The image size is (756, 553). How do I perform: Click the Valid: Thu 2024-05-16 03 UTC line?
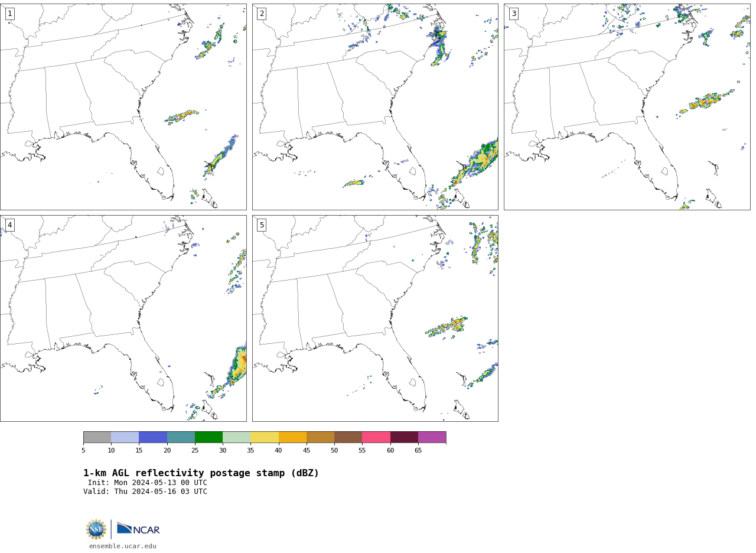coord(145,492)
